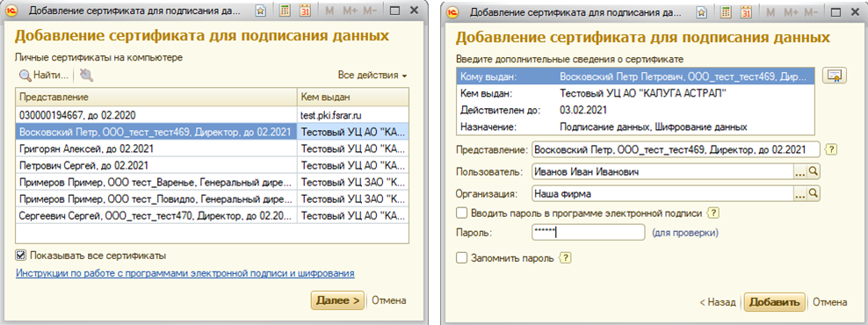
Task: Click in the Пароль input field
Action: [588, 233]
